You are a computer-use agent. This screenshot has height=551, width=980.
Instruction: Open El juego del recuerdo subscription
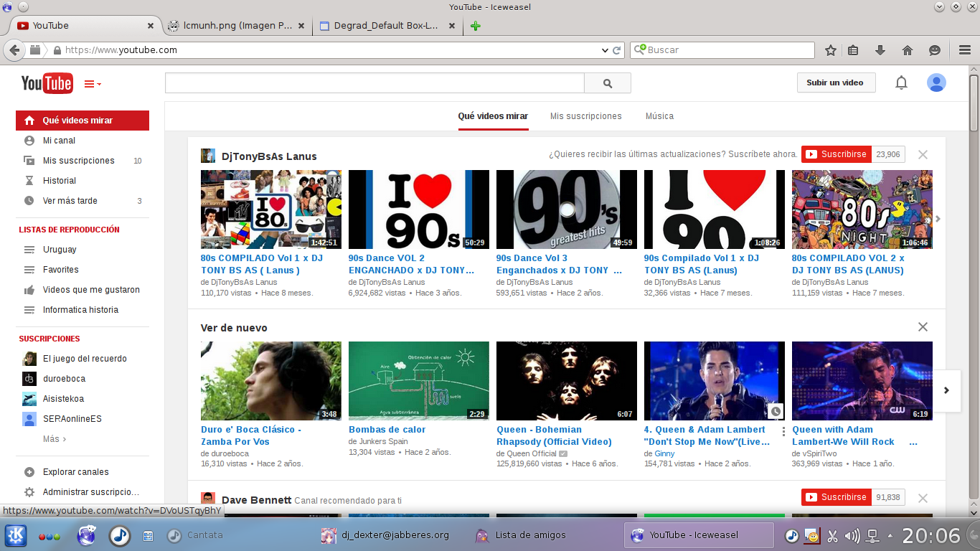pos(83,359)
